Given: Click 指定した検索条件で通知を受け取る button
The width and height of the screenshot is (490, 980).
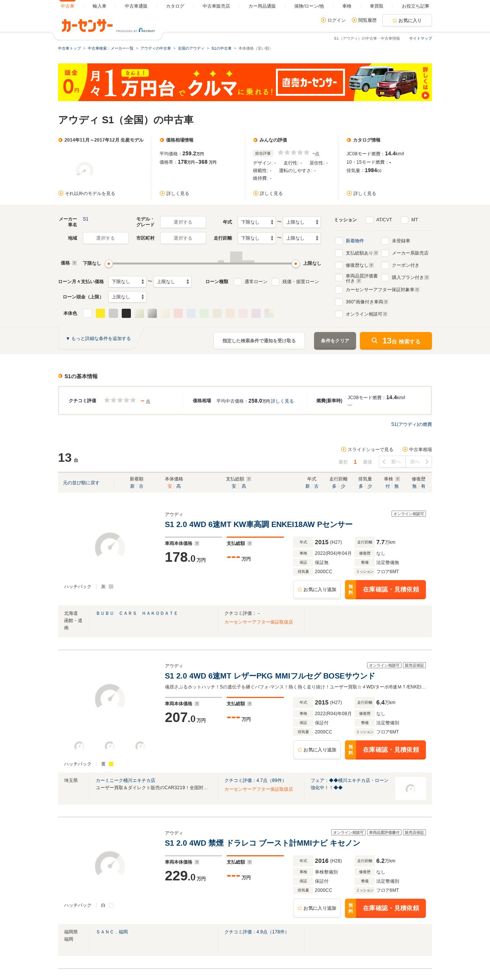Looking at the screenshot, I should [259, 341].
